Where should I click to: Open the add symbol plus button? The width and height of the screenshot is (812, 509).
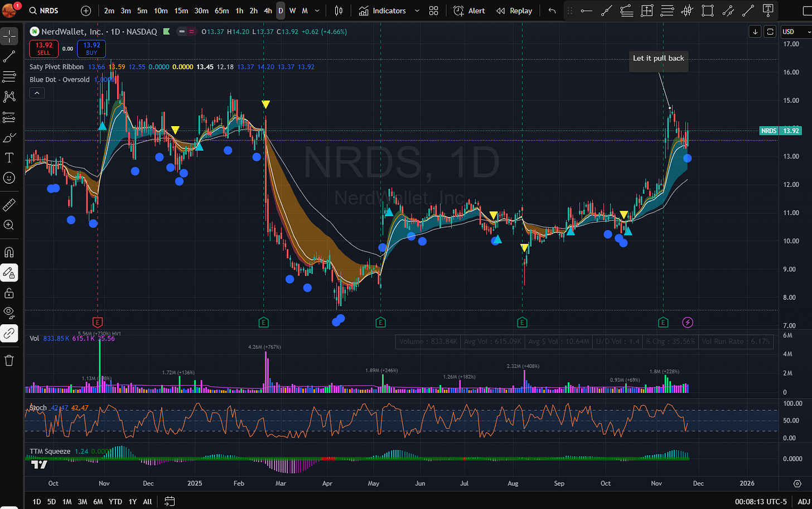(86, 11)
